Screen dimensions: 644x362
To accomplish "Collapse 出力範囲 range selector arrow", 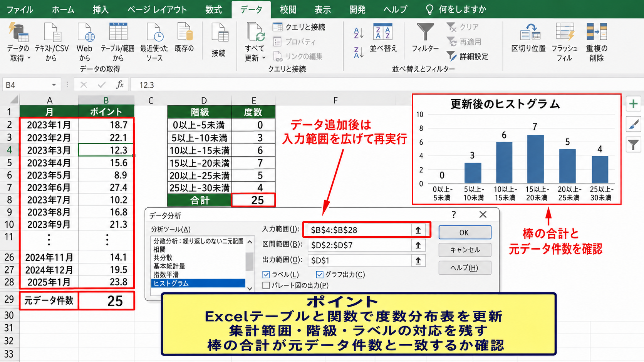I will click(x=418, y=260).
